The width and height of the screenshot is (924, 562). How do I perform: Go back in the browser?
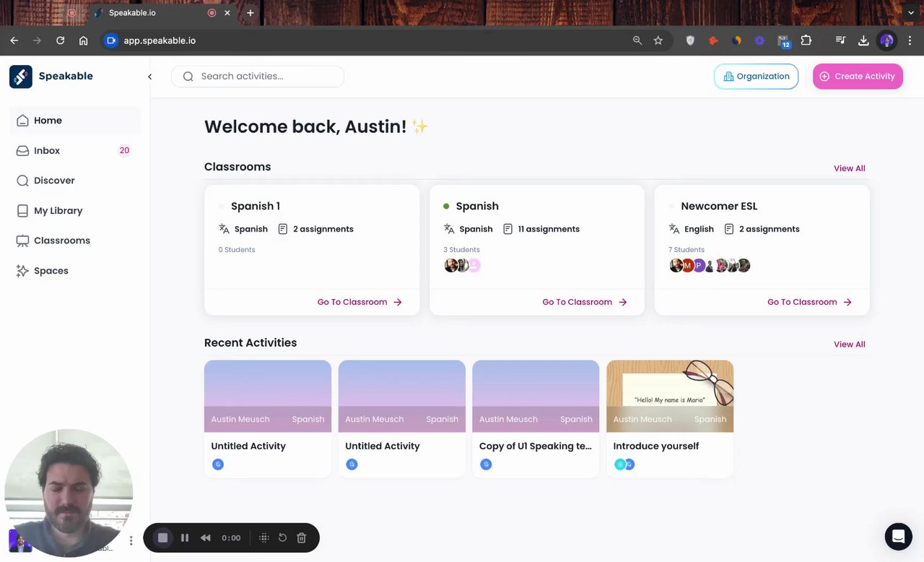(14, 40)
